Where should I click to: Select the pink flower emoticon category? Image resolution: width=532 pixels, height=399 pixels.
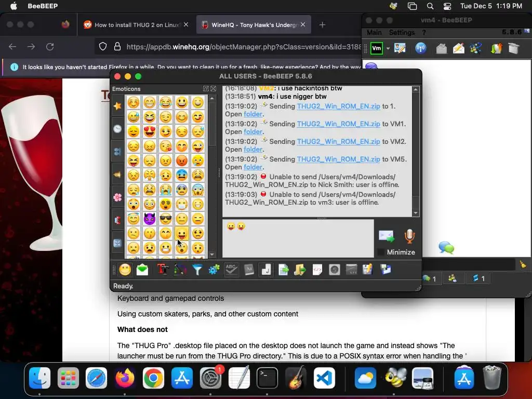click(117, 197)
